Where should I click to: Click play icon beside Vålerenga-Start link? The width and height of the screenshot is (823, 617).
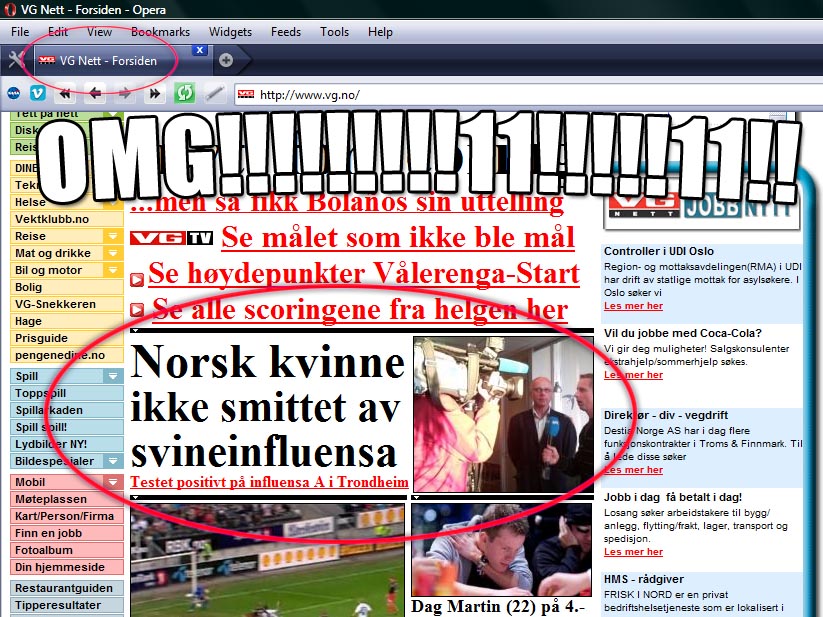136,280
